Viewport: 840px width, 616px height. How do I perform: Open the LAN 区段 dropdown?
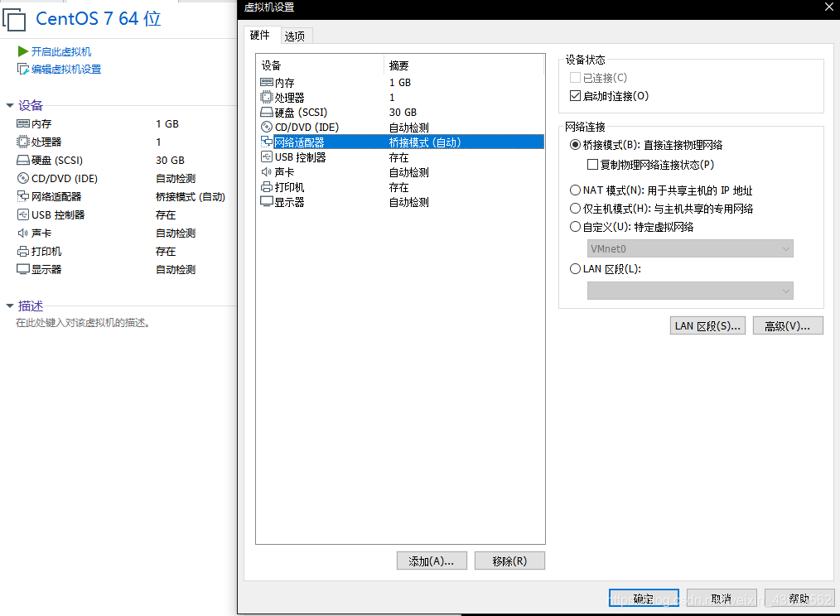point(690,291)
